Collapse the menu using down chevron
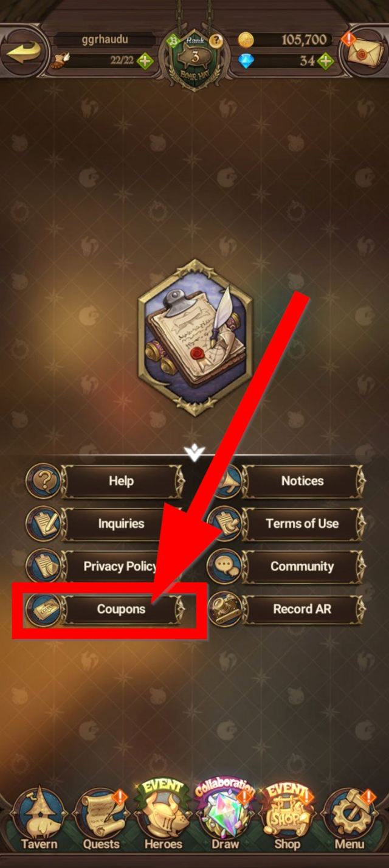Viewport: 389px width, 868px height. pyautogui.click(x=194, y=453)
